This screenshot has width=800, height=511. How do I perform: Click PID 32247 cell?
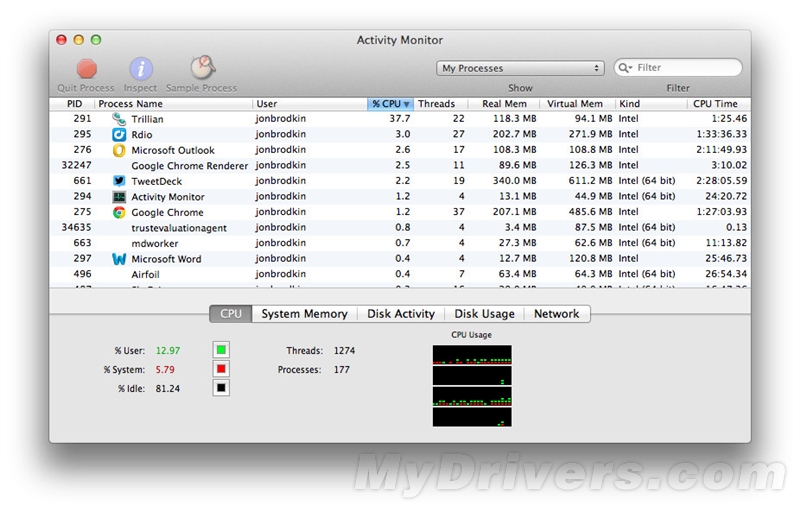pos(77,165)
